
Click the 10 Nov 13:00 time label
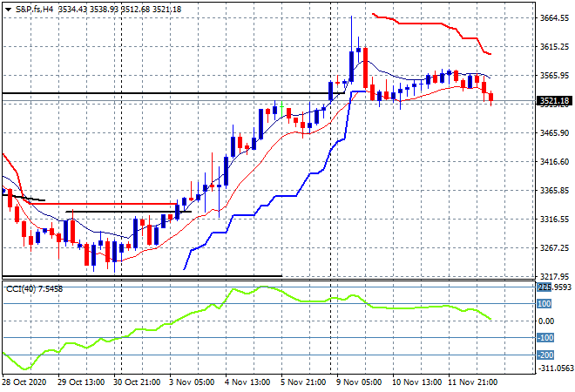(x=417, y=382)
